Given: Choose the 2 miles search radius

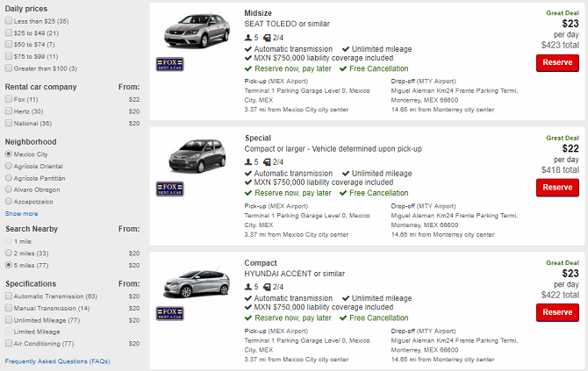Looking at the screenshot, I should tap(9, 253).
